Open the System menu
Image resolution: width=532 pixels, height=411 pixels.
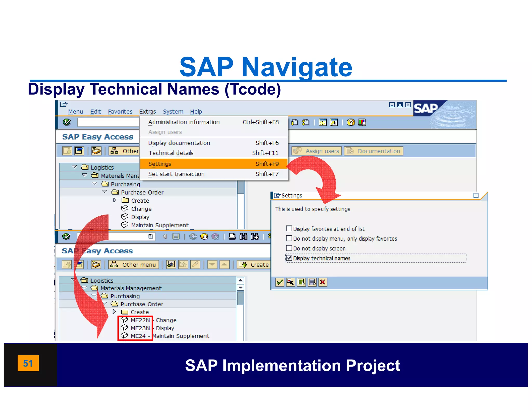[173, 111]
